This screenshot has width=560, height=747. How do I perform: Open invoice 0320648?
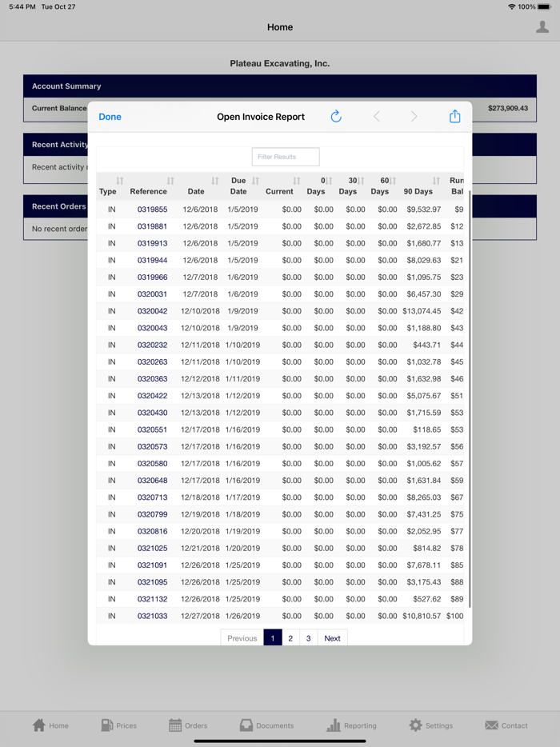(153, 480)
